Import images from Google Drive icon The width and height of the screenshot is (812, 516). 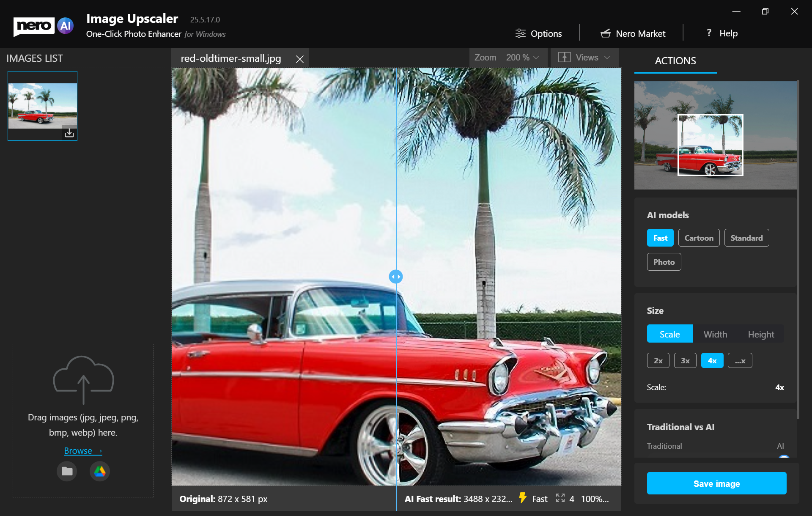coord(99,471)
